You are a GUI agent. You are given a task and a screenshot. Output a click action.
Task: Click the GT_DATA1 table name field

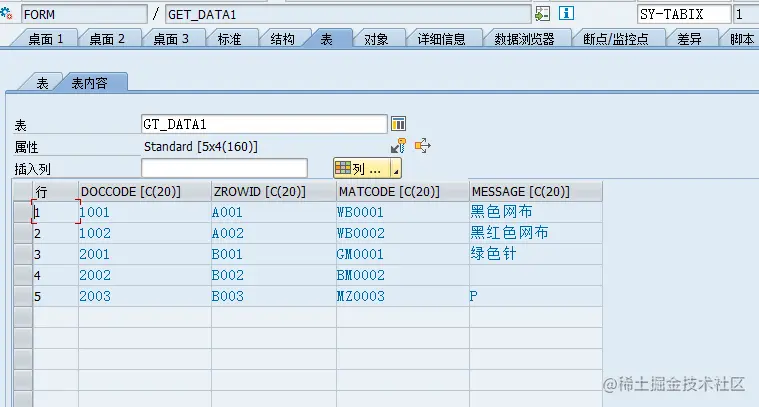[x=264, y=124]
